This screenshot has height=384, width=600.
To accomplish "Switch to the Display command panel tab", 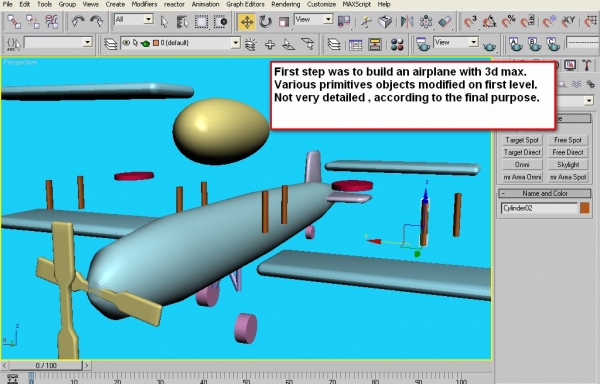I will (570, 65).
